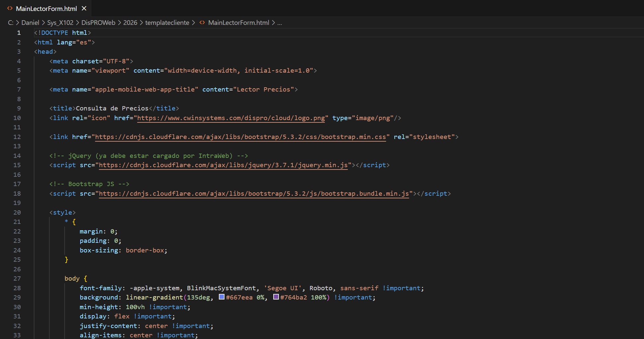The height and width of the screenshot is (339, 644).
Task: Click the breadcrumb ellipsis symbol path
Action: point(280,23)
